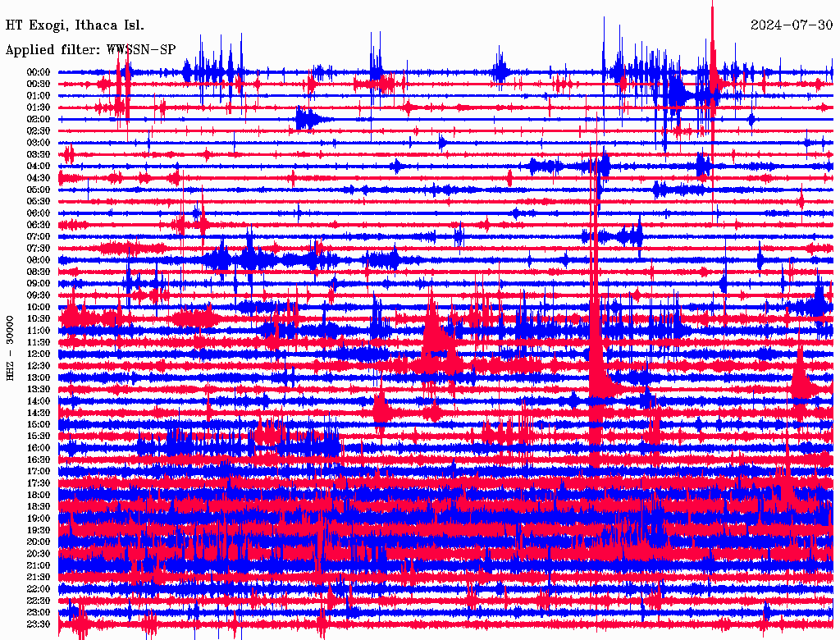The width and height of the screenshot is (840, 640).
Task: Click the 20:30 time label
Action: [39, 554]
